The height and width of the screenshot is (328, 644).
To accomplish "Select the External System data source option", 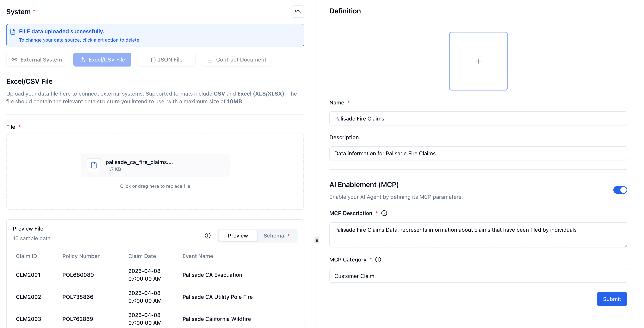I will pos(36,59).
